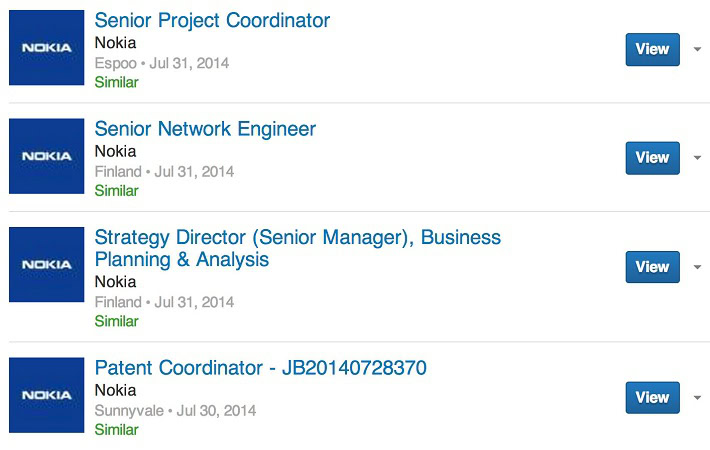Show Similar jobs for Senior Network Engineer
This screenshot has width=710, height=450.
pos(116,190)
